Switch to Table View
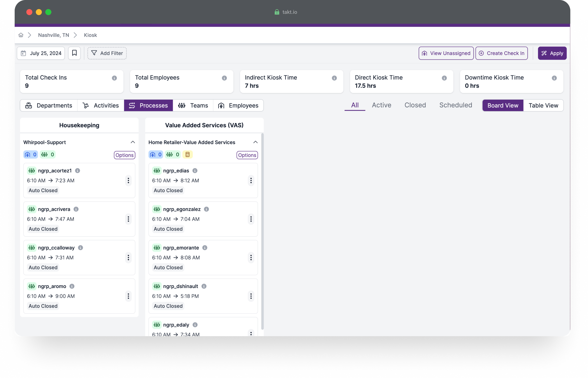Image resolution: width=588 pixels, height=378 pixels. click(x=543, y=105)
